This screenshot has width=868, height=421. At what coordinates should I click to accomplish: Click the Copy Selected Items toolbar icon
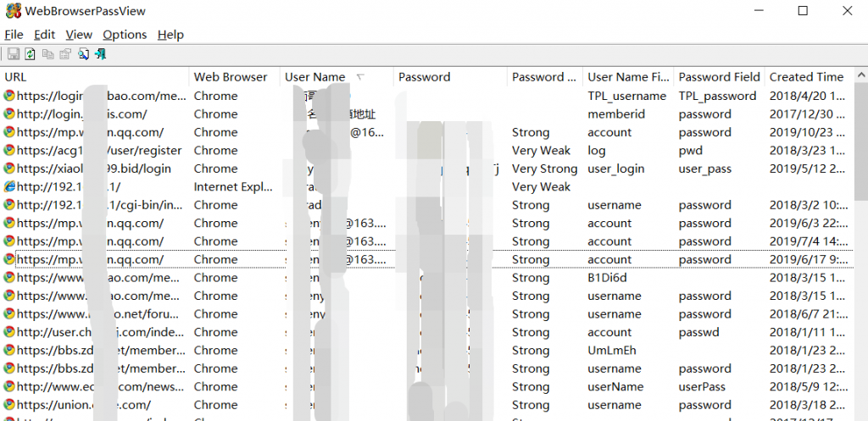coord(48,53)
